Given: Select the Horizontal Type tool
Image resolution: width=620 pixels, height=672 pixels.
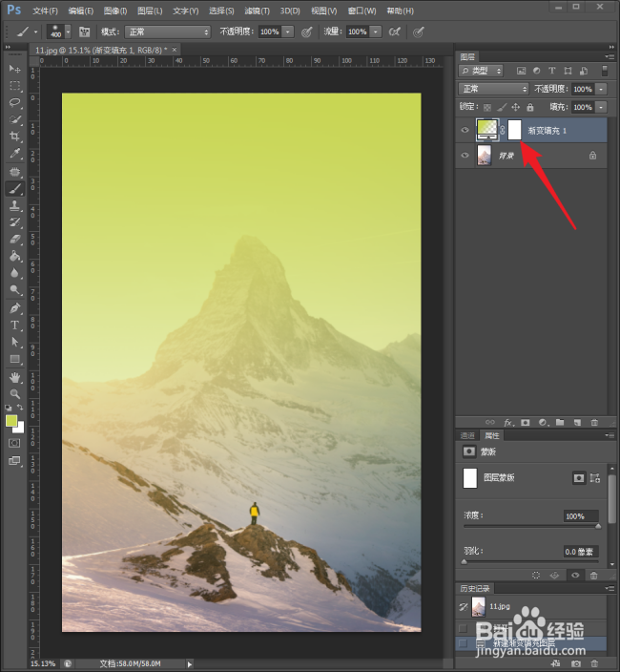Looking at the screenshot, I should click(x=14, y=325).
